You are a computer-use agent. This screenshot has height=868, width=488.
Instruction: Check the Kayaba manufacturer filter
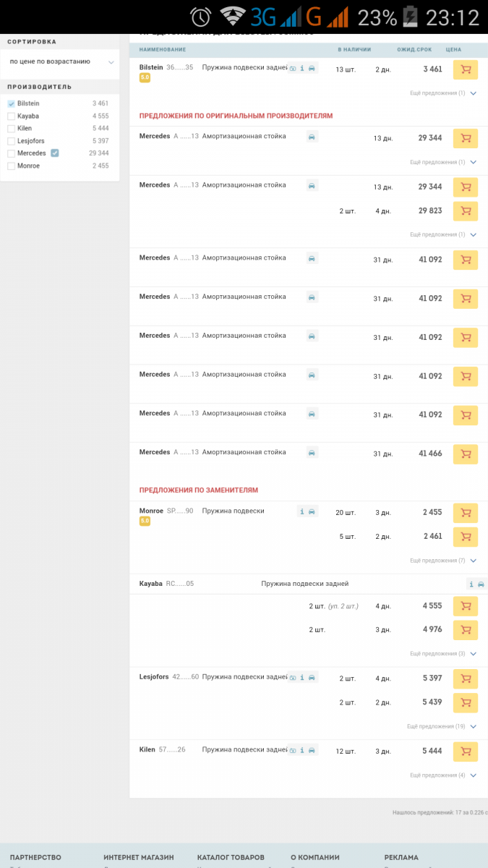[x=11, y=116]
